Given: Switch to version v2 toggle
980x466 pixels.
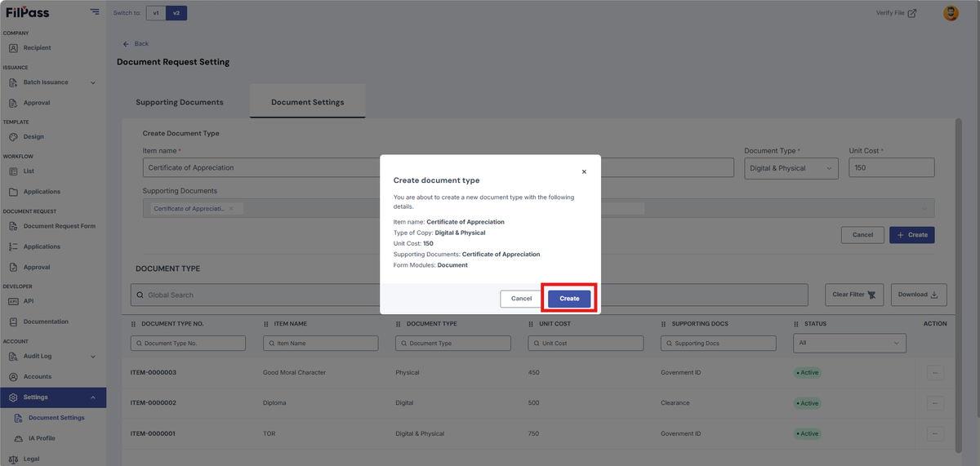Looking at the screenshot, I should coord(176,13).
